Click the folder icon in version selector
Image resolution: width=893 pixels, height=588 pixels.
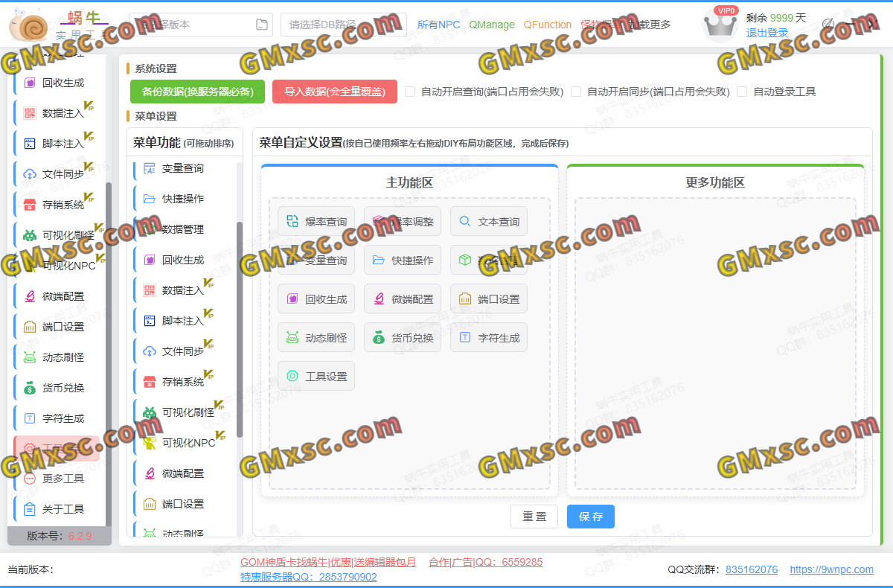(x=261, y=25)
